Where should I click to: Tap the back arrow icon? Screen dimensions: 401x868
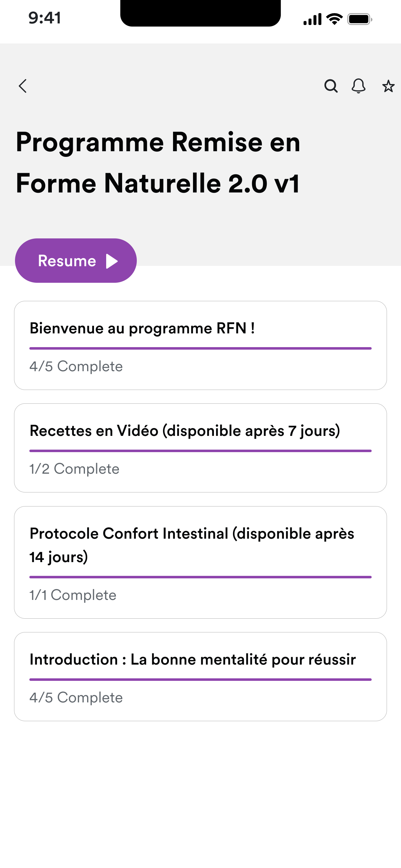point(22,86)
